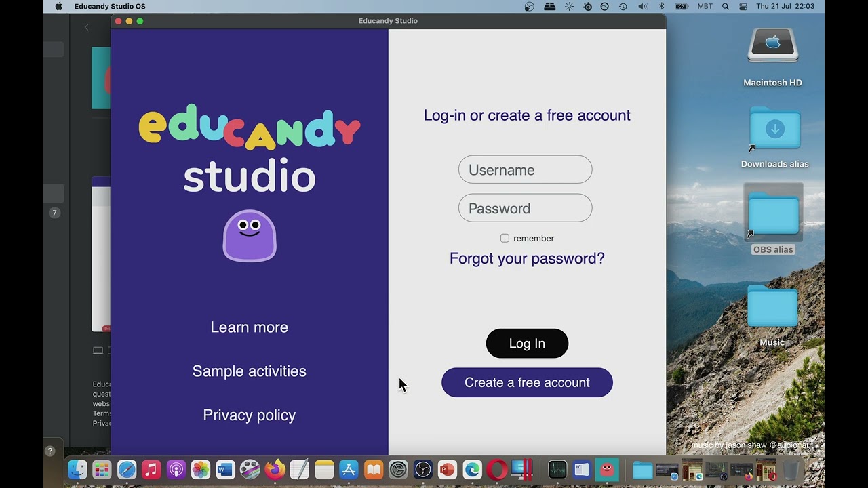
Task: Open Time Machine menu bar icon
Action: point(623,7)
